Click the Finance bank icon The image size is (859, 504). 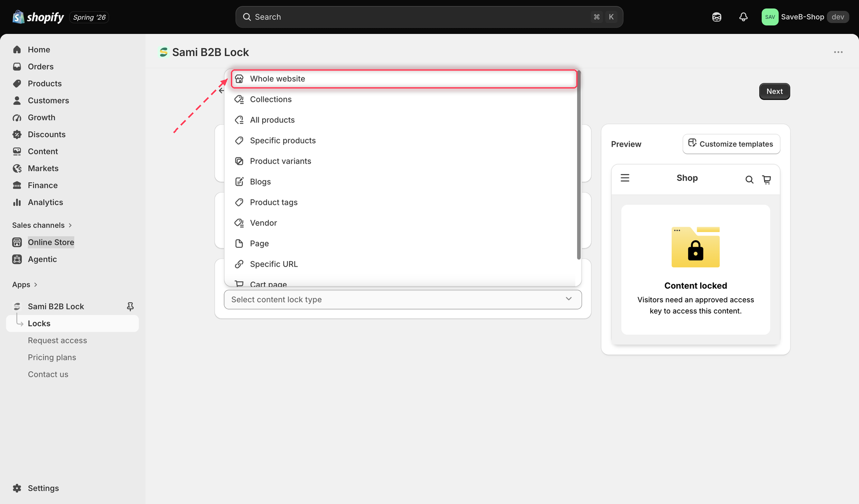coord(17,185)
